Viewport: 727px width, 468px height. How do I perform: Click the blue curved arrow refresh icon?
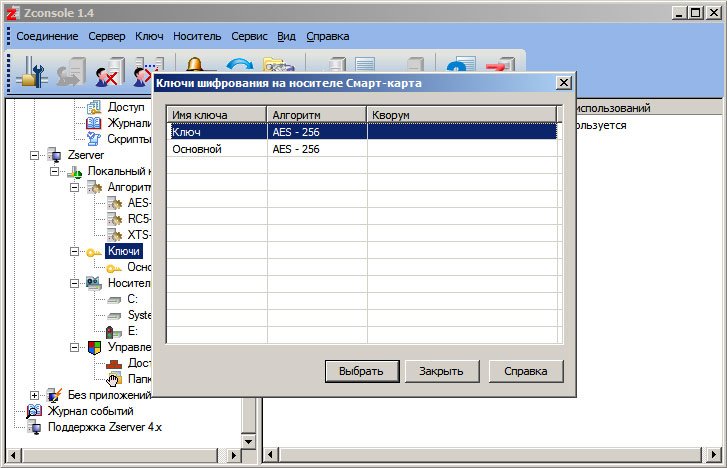pyautogui.click(x=240, y=64)
